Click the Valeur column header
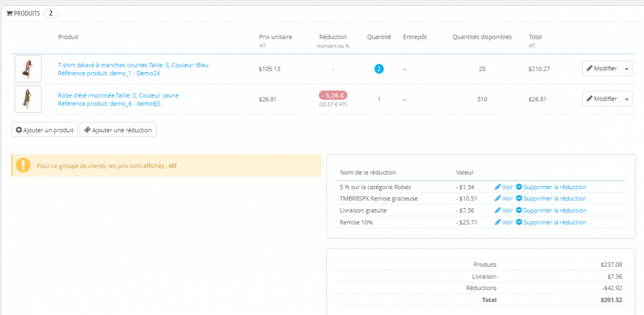 pos(466,173)
